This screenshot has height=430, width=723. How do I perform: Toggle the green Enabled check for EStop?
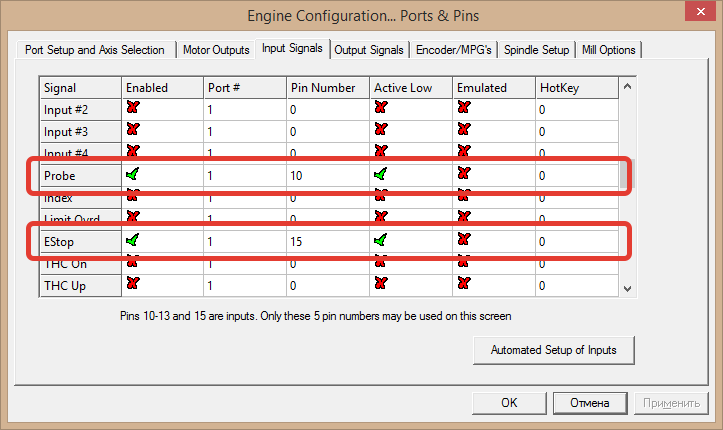(x=133, y=241)
